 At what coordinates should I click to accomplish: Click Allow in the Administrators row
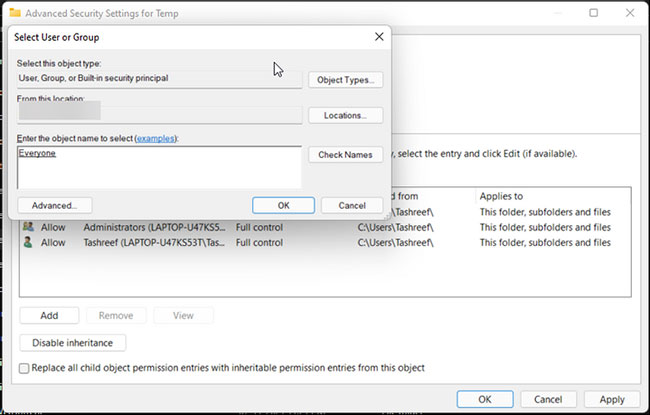point(53,227)
